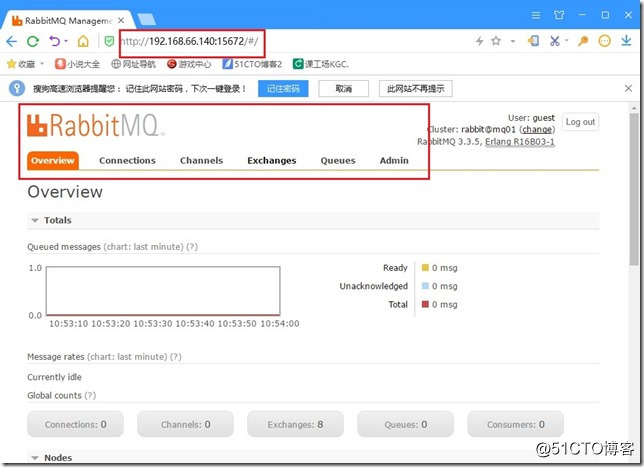The width and height of the screenshot is (644, 467).
Task: Click the 记住密码 blue button
Action: coord(283,89)
